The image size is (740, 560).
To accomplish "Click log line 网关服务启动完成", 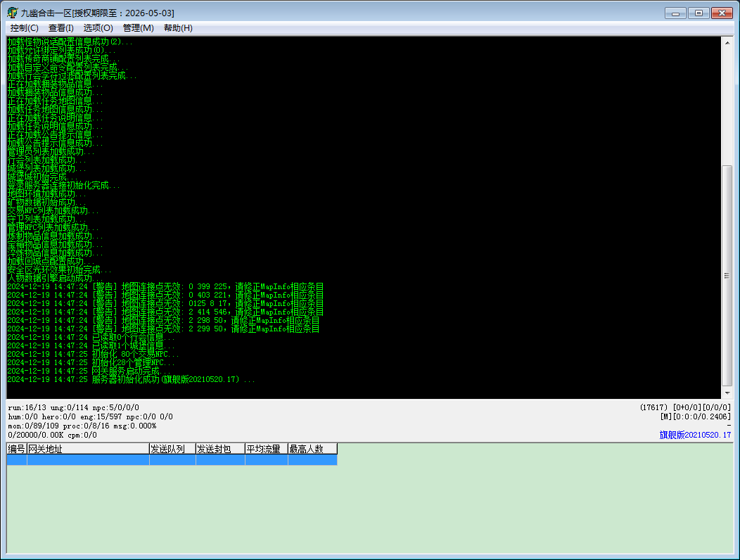I will click(88, 371).
